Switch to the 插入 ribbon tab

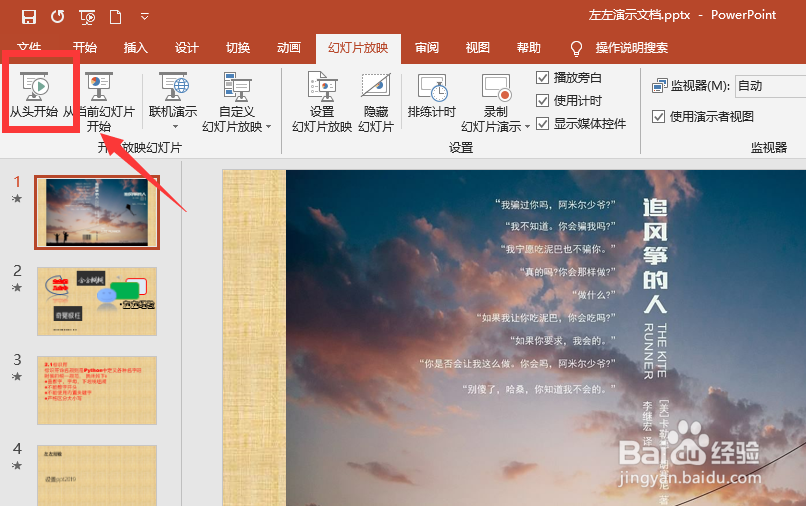coord(136,48)
